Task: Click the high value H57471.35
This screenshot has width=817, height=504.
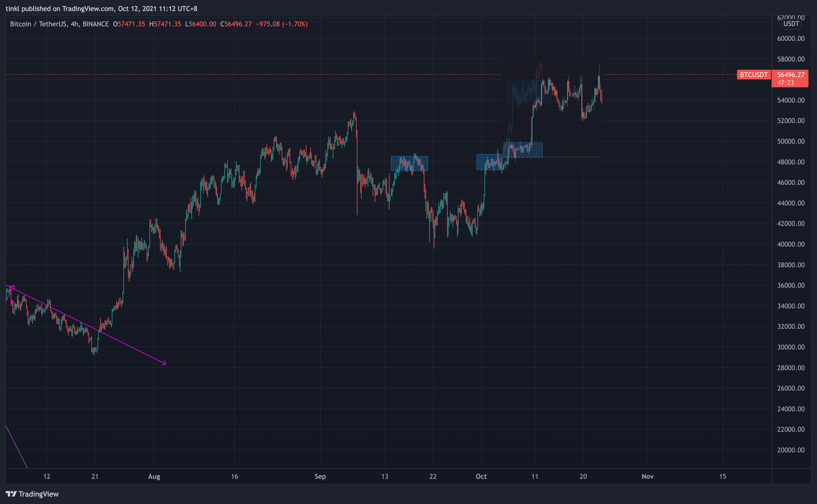Action: (165, 24)
